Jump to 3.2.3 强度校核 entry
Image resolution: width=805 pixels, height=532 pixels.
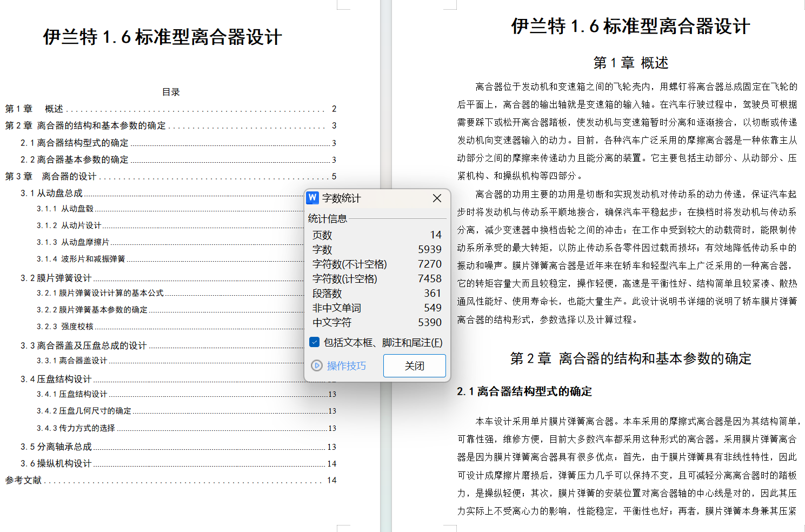click(65, 327)
